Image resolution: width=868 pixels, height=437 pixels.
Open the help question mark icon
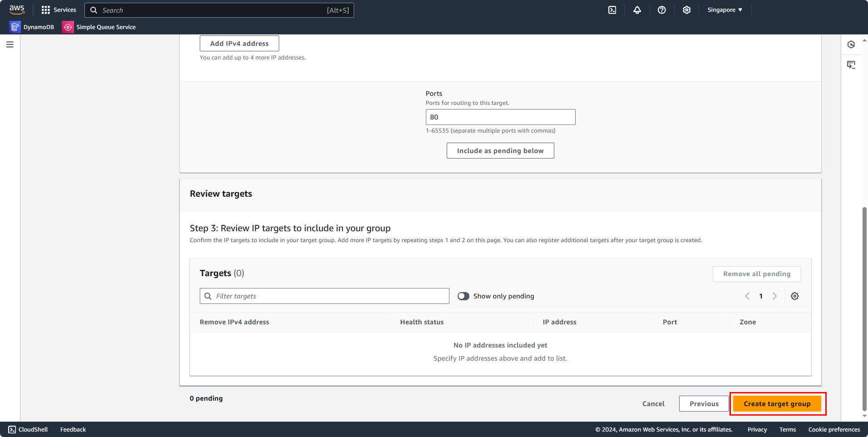point(662,10)
